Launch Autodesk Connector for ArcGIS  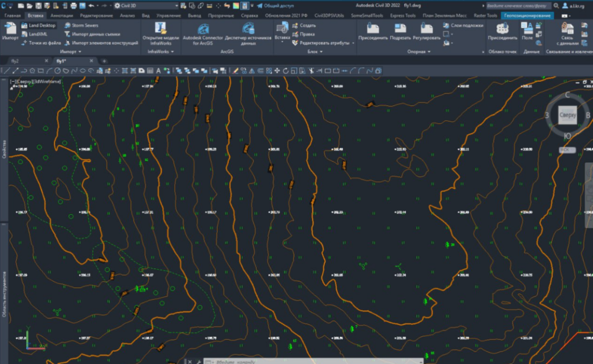[x=203, y=34]
